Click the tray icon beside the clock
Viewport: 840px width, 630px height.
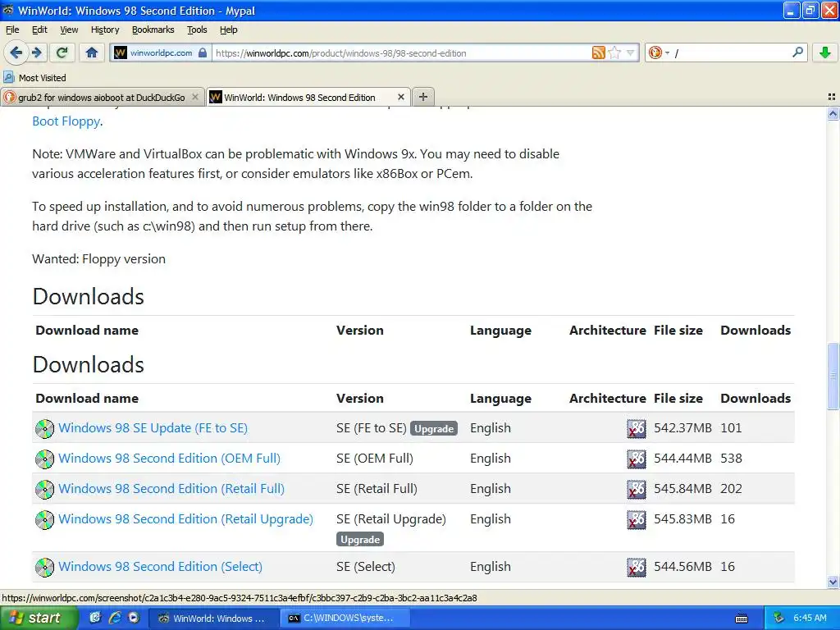pyautogui.click(x=779, y=619)
